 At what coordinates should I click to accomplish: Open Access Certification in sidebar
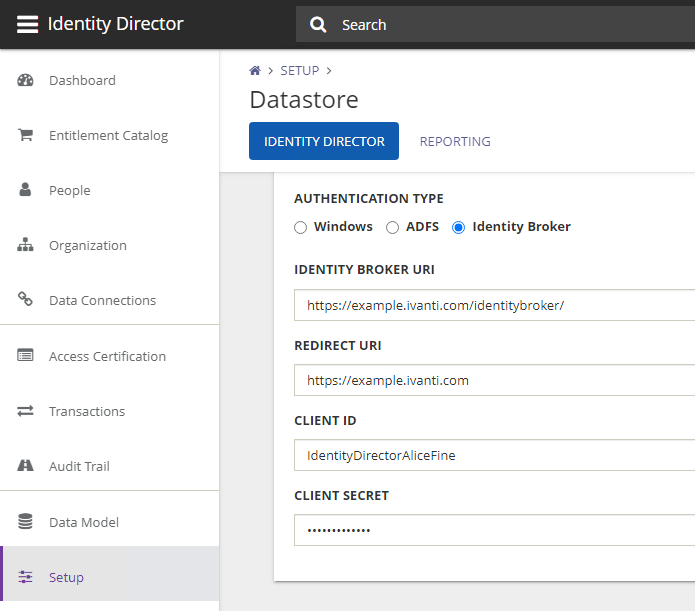click(107, 356)
